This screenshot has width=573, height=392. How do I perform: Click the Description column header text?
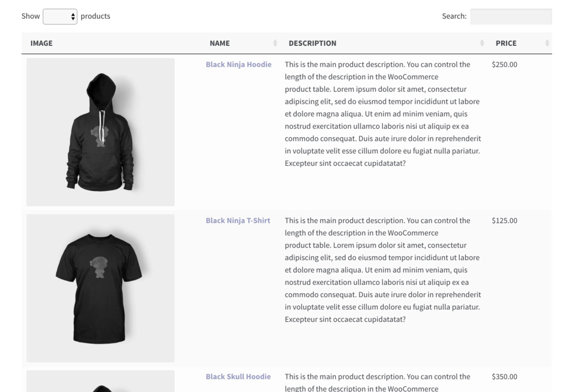[312, 43]
